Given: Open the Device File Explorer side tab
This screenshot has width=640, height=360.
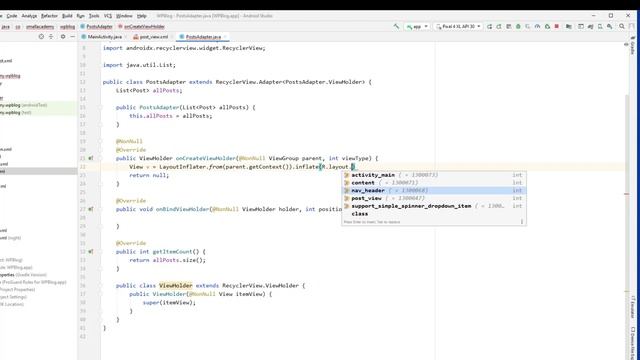Looking at the screenshot, I should pos(633,343).
